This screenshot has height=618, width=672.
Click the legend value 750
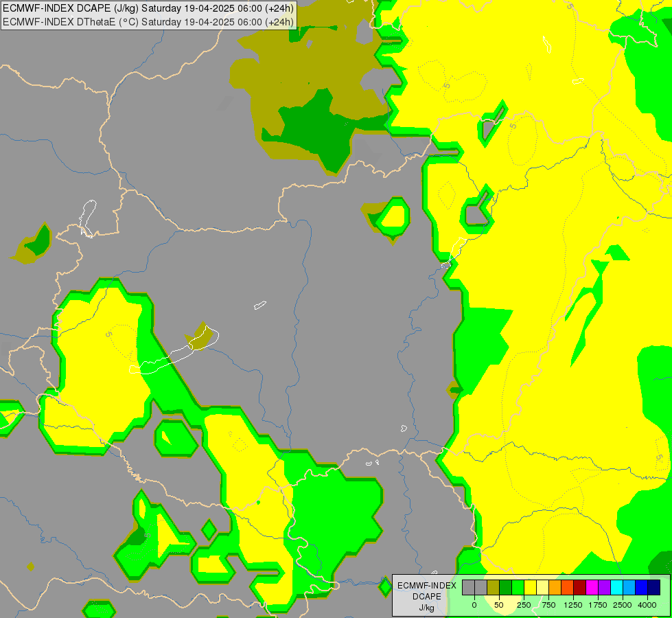548,605
